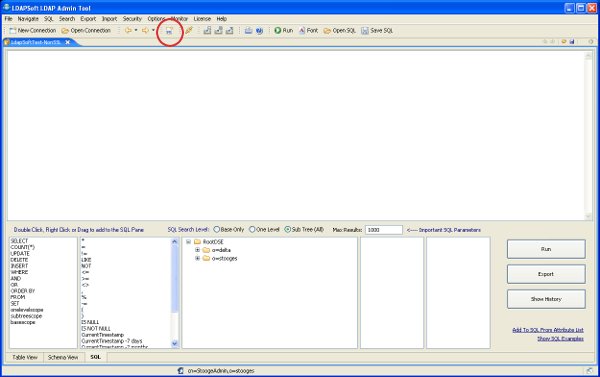Open the Import menu
600x377 pixels.
pyautogui.click(x=109, y=19)
